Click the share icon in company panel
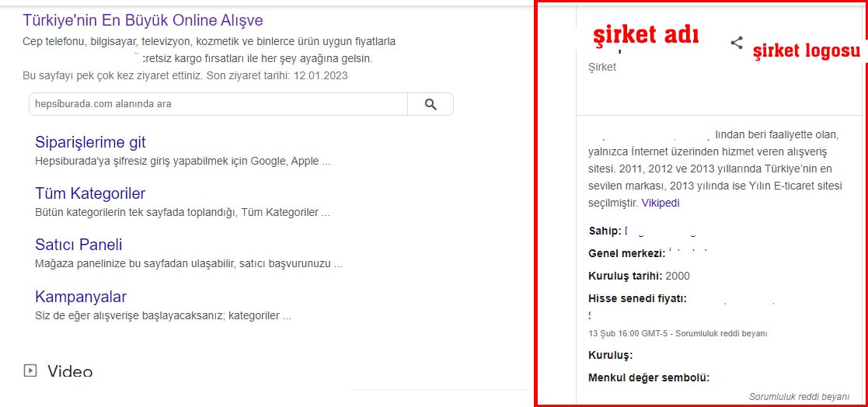This screenshot has width=868, height=407. coord(736,43)
